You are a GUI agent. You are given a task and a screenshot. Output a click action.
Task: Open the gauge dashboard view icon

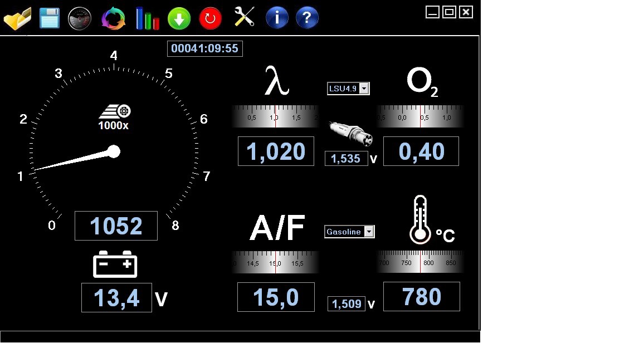coord(79,18)
